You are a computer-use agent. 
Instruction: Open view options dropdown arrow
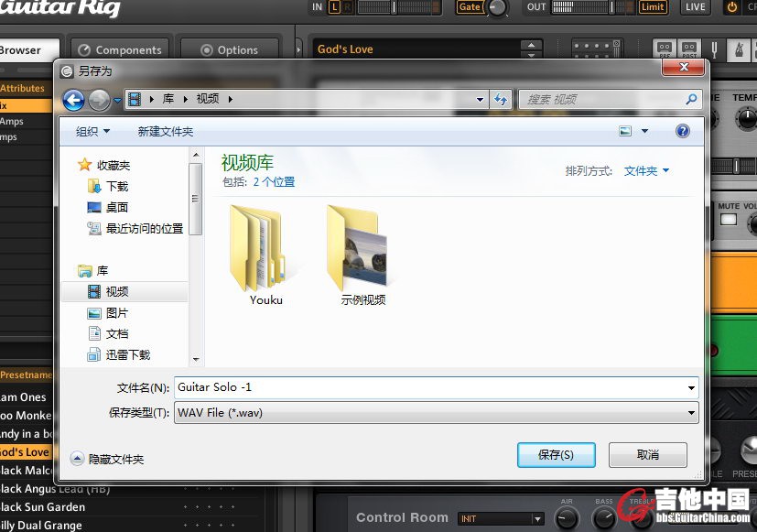[644, 131]
